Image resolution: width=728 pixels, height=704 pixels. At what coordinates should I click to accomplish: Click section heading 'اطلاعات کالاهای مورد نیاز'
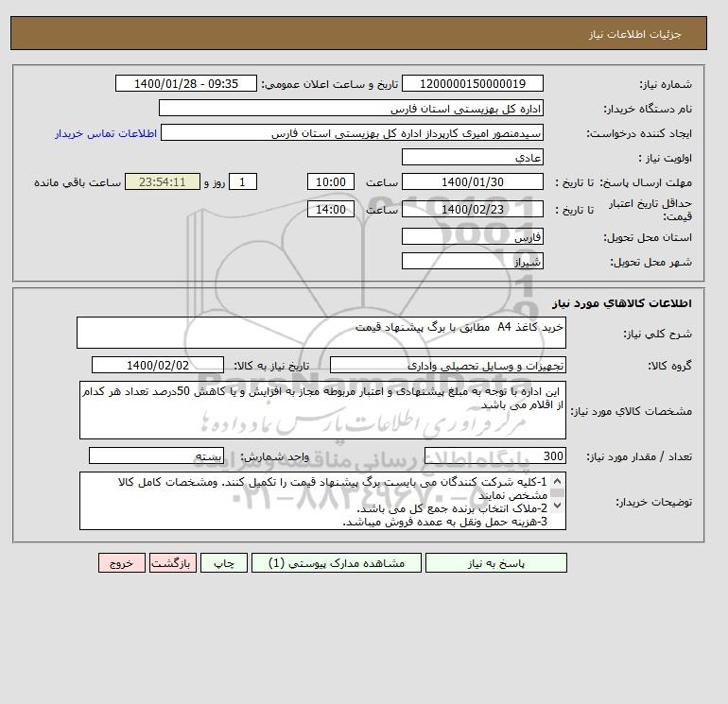622,303
